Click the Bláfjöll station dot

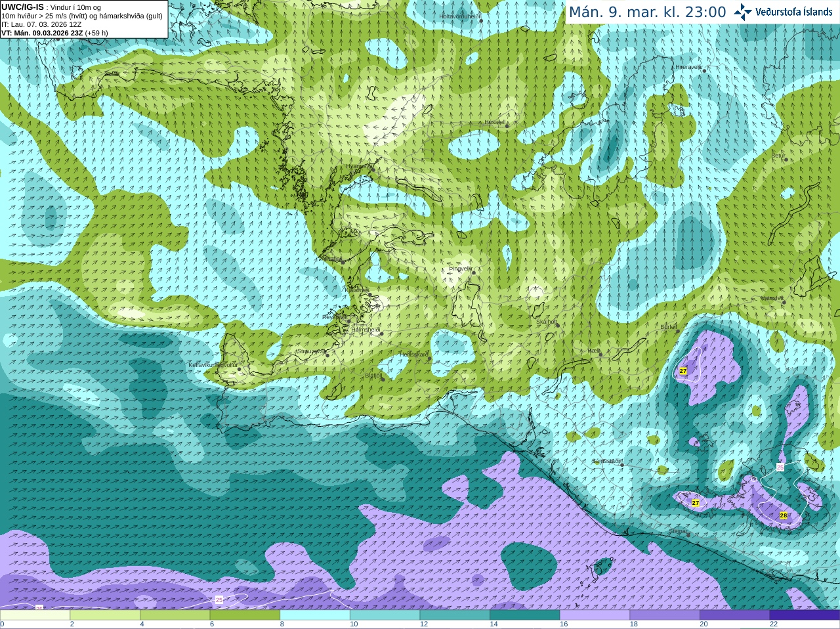383,379
